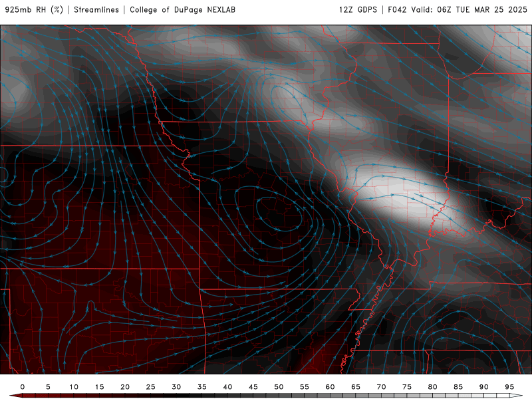Click the "45" scale label
The image size is (532, 399).
[253, 387]
